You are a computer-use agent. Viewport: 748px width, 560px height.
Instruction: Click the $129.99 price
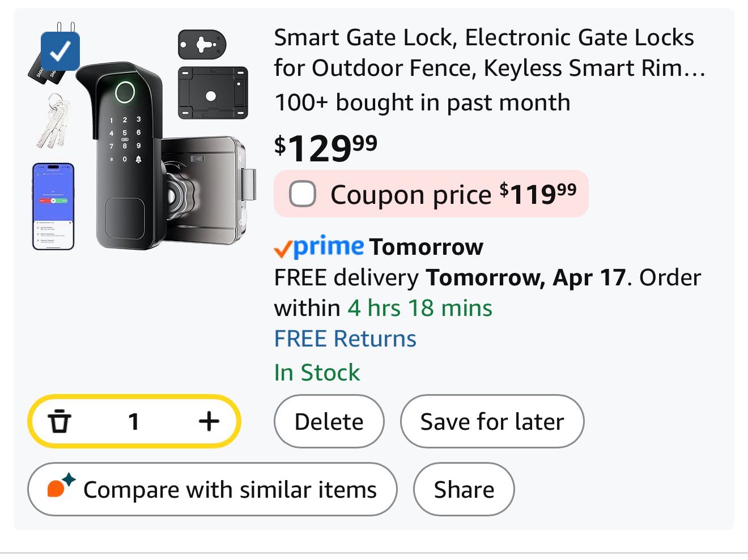[326, 148]
